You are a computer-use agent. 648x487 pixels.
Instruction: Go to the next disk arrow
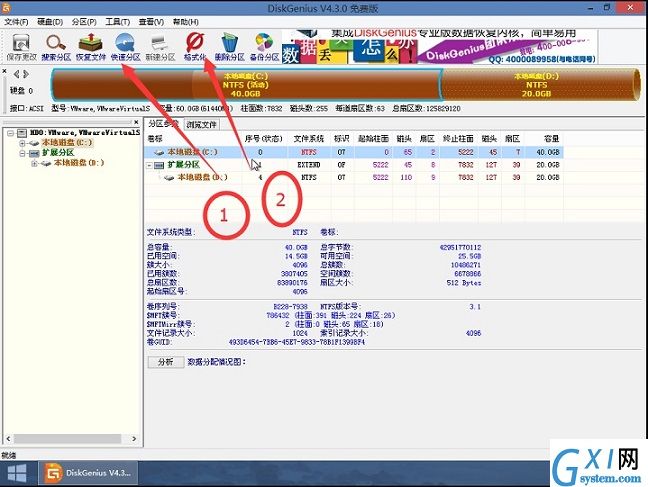click(26, 74)
